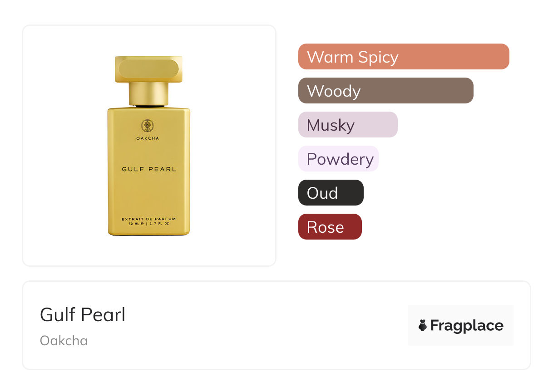Click the Fragplace perfume bottle logo icon
The image size is (553, 392).
[423, 325]
